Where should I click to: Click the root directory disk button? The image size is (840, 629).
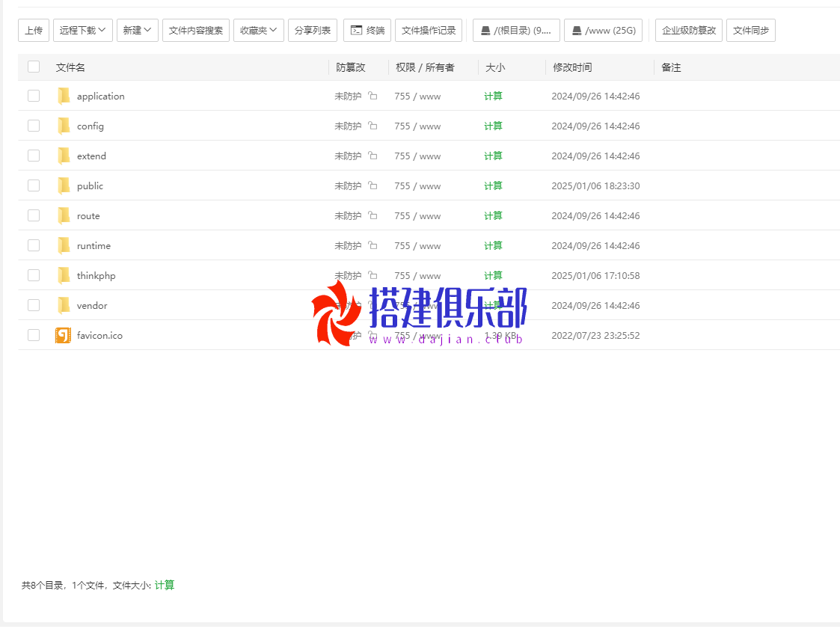(516, 31)
